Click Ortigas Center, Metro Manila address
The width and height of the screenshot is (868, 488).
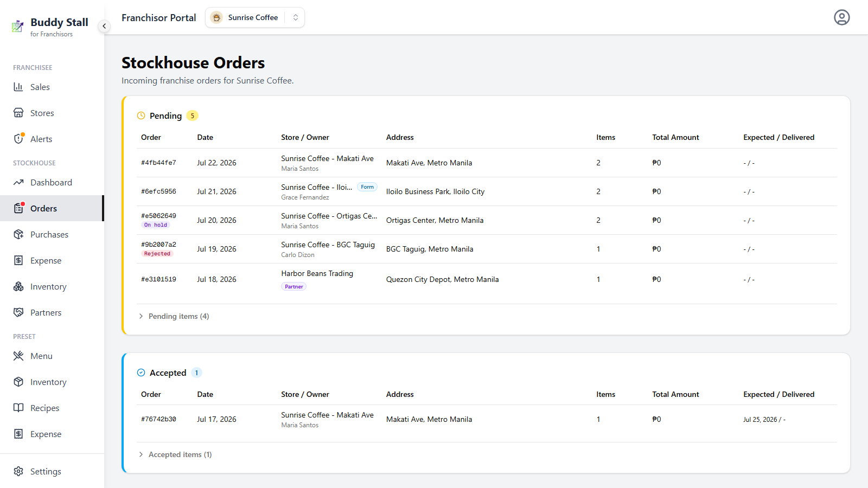tap(435, 220)
